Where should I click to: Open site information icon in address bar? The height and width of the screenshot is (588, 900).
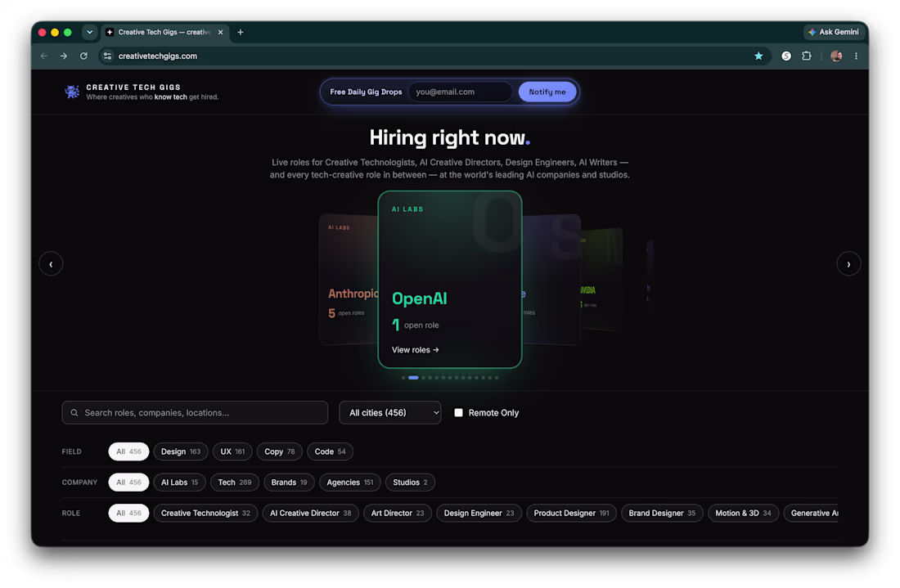pyautogui.click(x=107, y=56)
